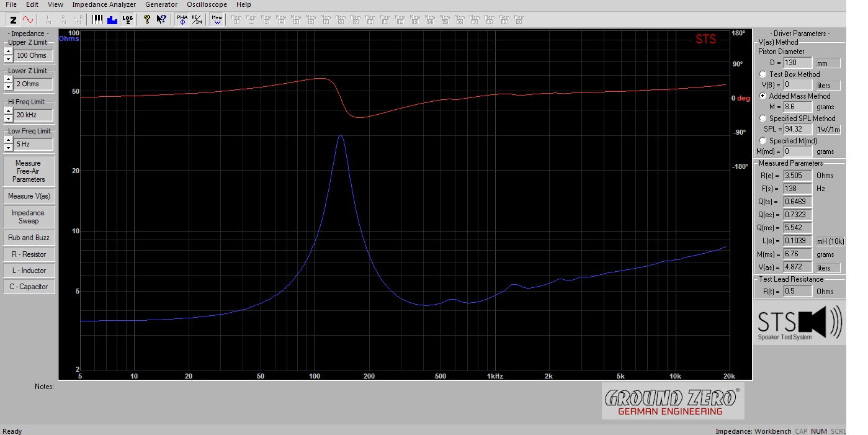The image size is (868, 435).
Task: Select the Test Box Method radio button
Action: pyautogui.click(x=763, y=74)
